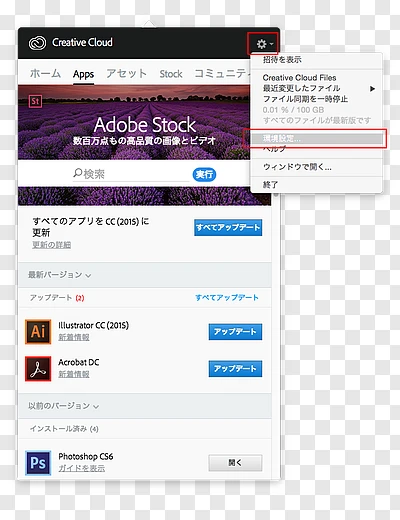Image resolution: width=400 pixels, height=520 pixels.
Task: Open Photoshop CS6 with 開く button
Action: click(235, 463)
